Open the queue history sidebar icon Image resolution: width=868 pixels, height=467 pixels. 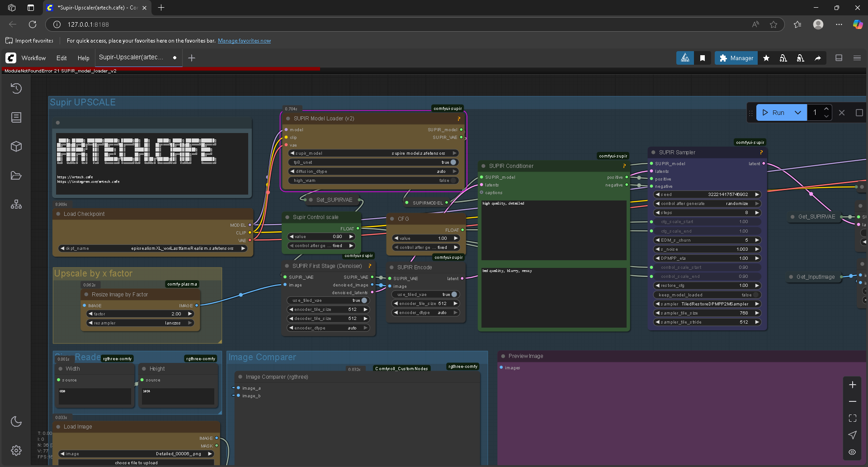click(16, 88)
